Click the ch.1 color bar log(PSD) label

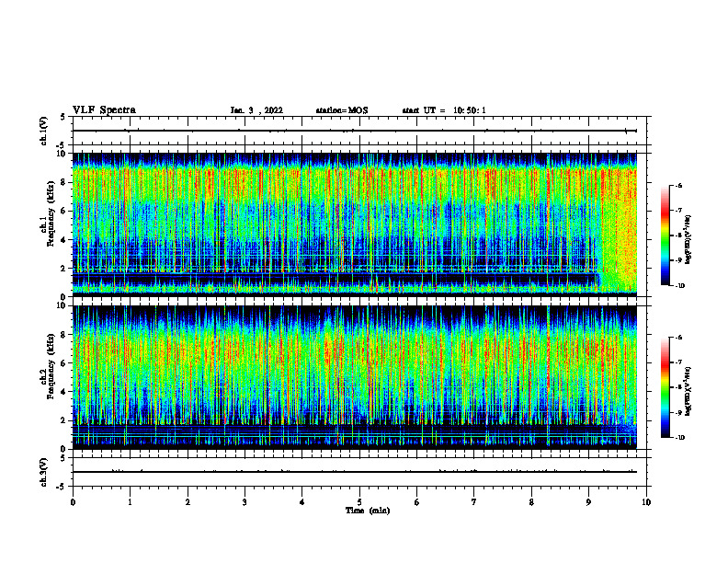tap(688, 239)
